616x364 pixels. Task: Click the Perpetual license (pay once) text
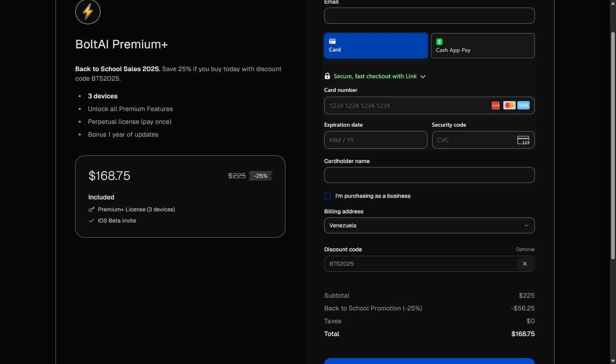click(x=130, y=122)
